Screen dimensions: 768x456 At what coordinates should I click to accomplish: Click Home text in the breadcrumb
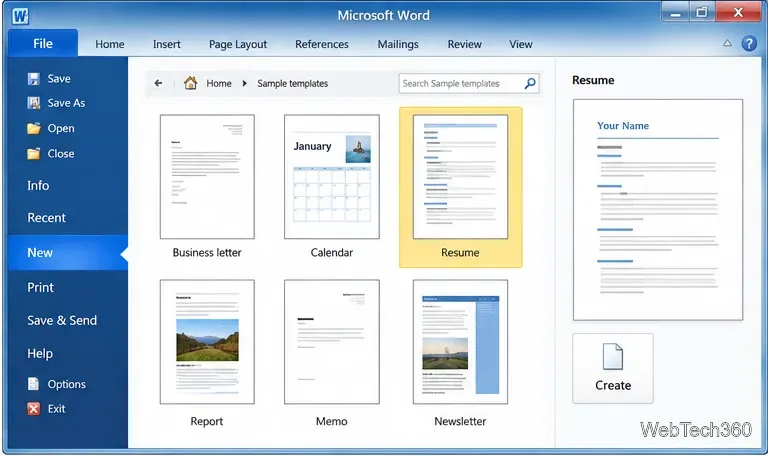pyautogui.click(x=218, y=83)
